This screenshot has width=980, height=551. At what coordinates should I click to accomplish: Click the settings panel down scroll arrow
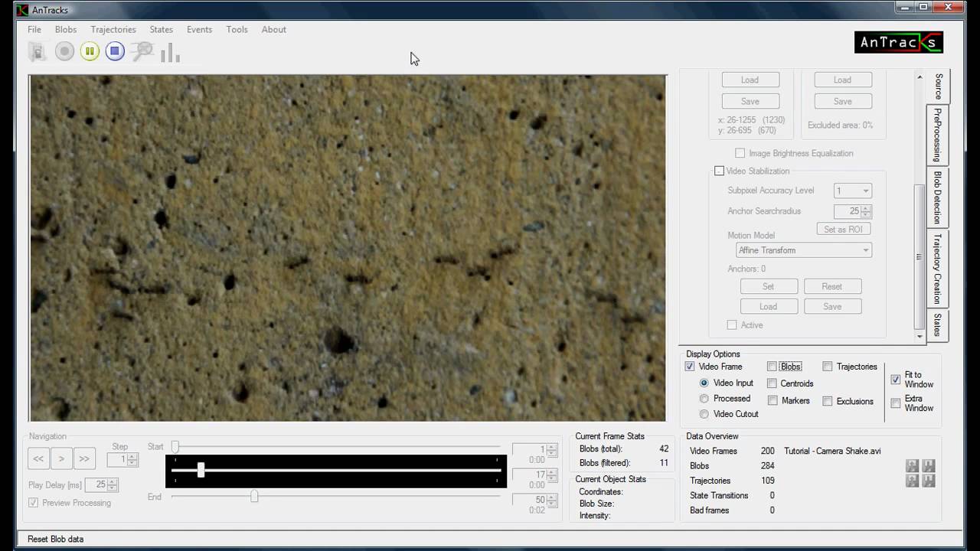(x=920, y=336)
